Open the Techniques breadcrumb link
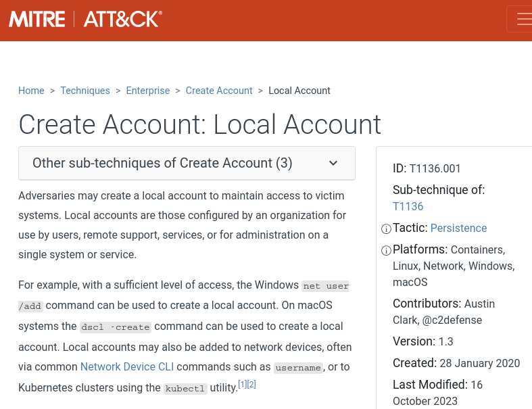 85,91
